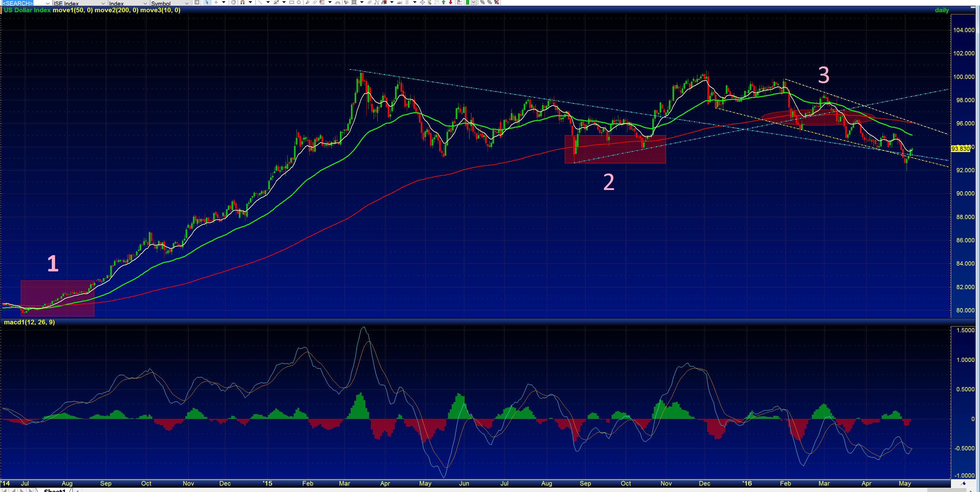This screenshot has height=492, width=980.
Task: Enable the magnet snap tool
Action: tap(242, 3)
